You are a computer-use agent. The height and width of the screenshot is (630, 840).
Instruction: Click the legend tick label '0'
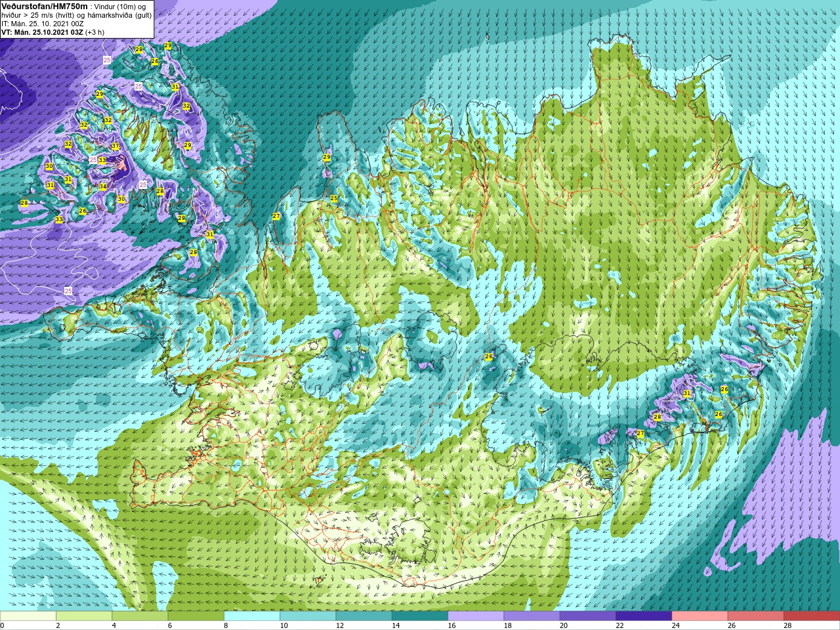pos(2,625)
